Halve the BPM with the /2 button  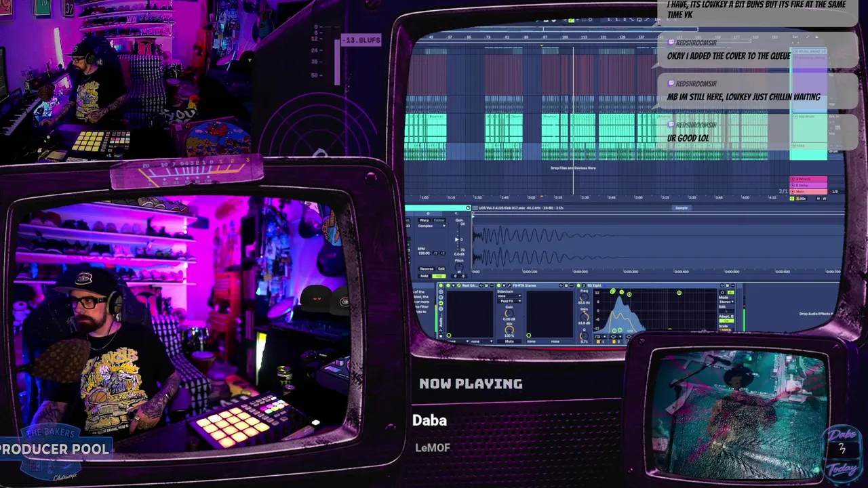pos(435,253)
